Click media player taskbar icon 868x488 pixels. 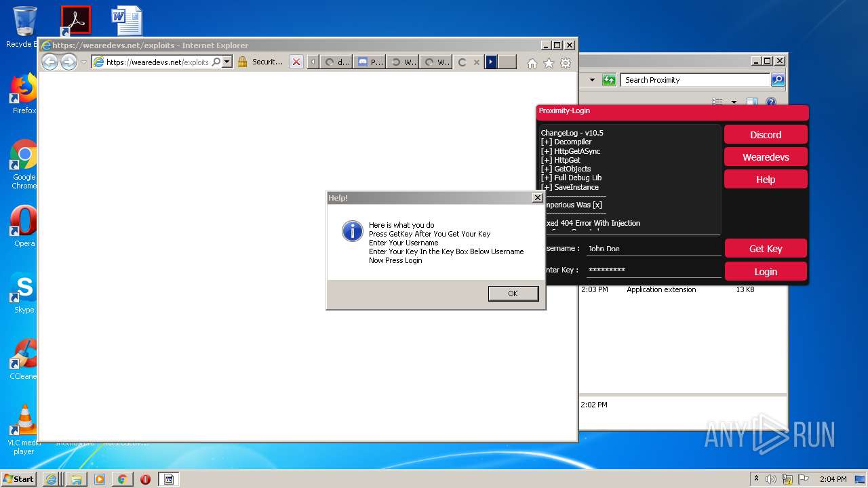[99, 479]
